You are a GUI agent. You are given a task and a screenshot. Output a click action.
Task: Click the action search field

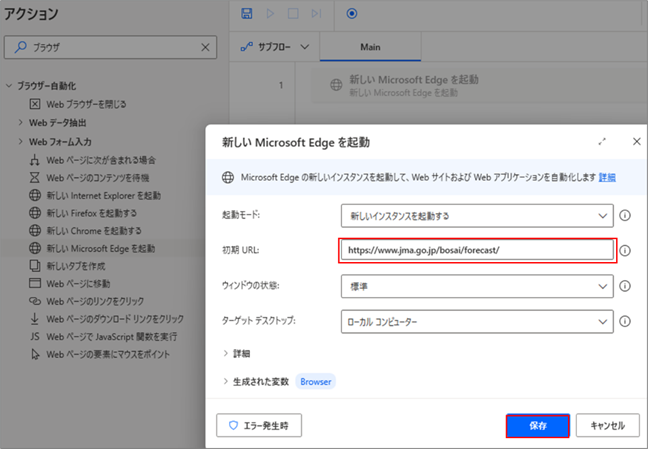[x=110, y=47]
